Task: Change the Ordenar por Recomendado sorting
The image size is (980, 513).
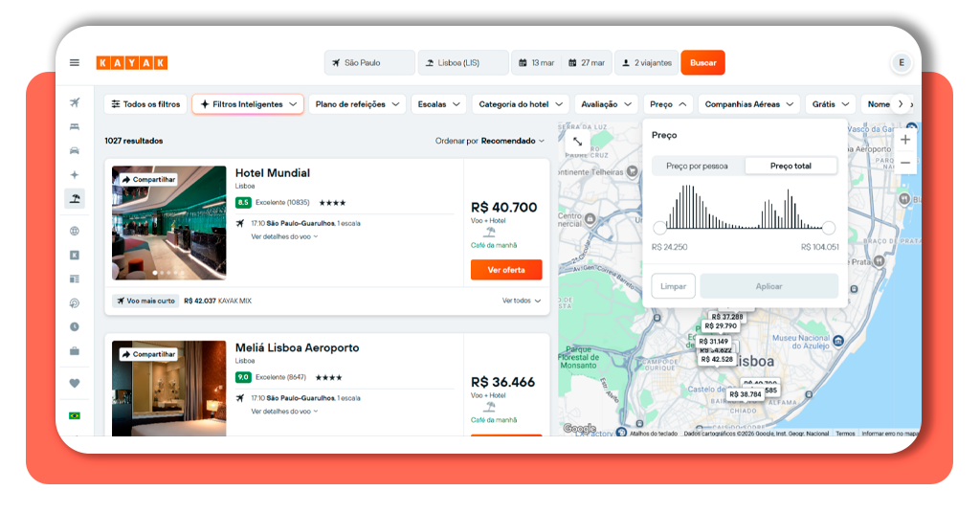Action: coord(490,141)
